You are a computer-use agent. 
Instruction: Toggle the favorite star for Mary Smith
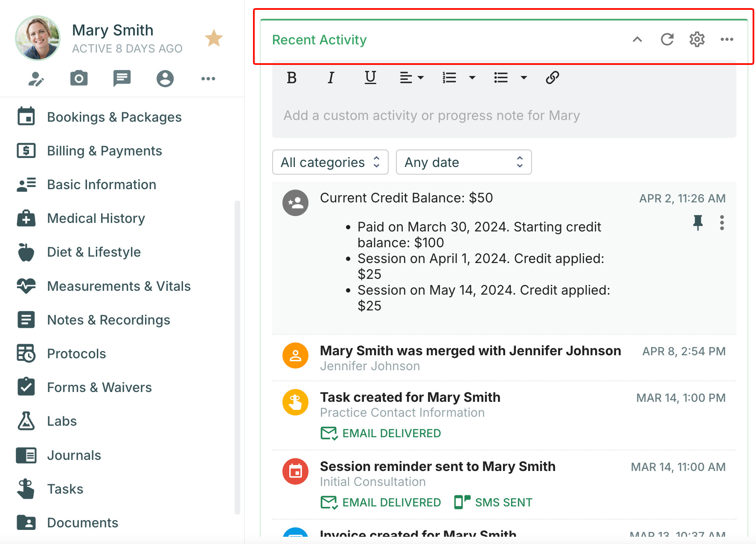214,38
